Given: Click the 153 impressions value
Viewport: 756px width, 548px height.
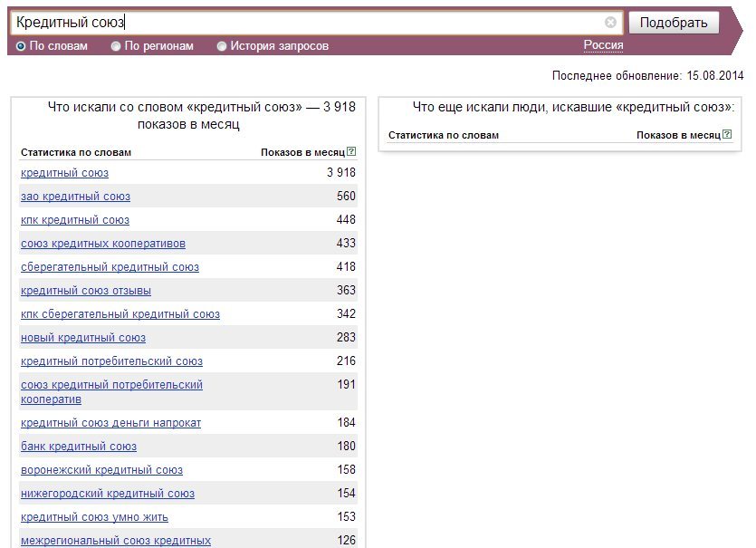Looking at the screenshot, I should [x=346, y=517].
